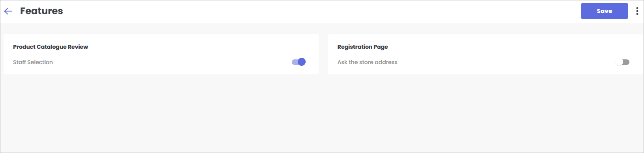This screenshot has width=644, height=153.
Task: Click the blue knob of Staff Selection switch
Action: tap(302, 62)
